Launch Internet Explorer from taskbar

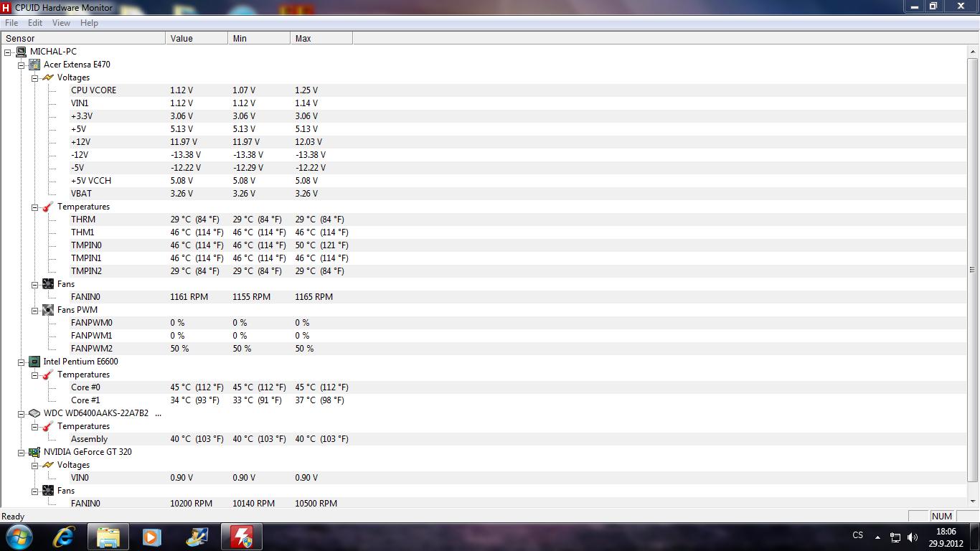click(x=64, y=537)
